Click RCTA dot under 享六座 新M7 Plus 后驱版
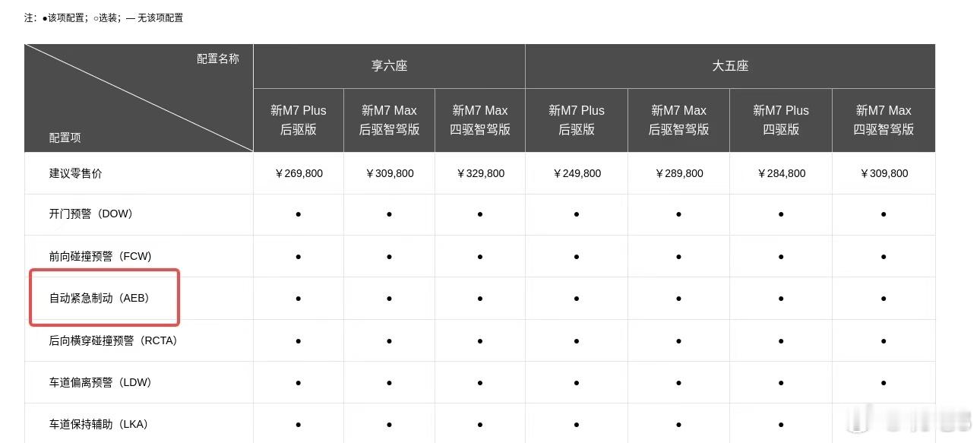Screen dimensions: 980x443 [x=299, y=340]
